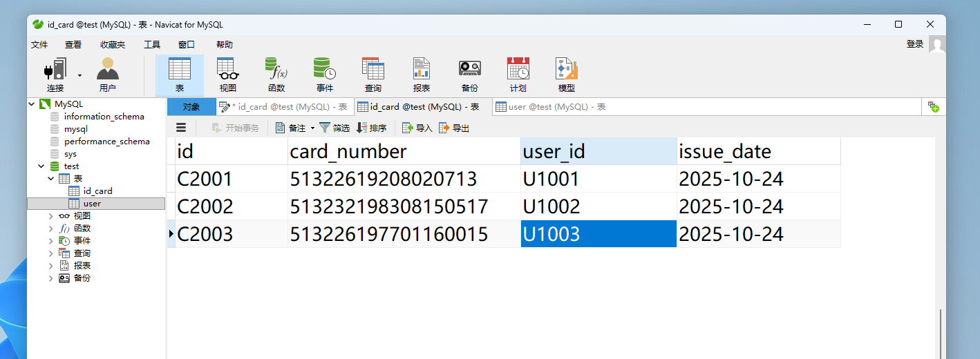Select the View (视图) toolbar icon
980x359 pixels.
tap(228, 75)
